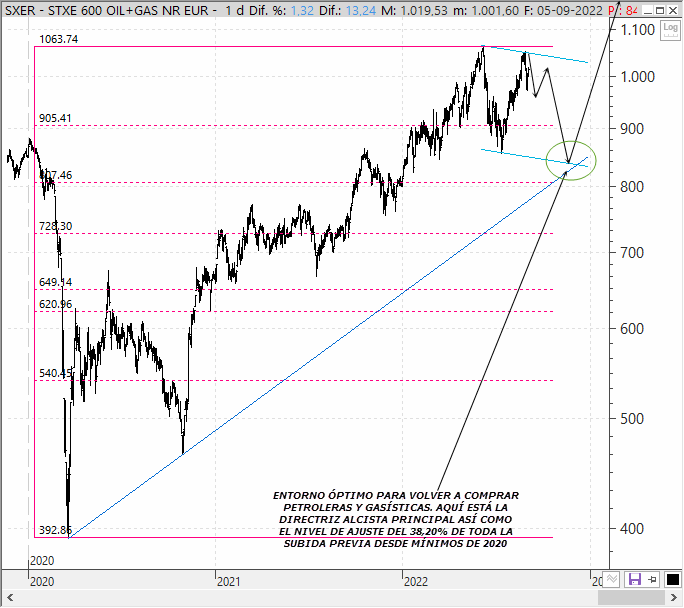The width and height of the screenshot is (684, 608).
Task: Open the black color swatch
Action: (673, 580)
